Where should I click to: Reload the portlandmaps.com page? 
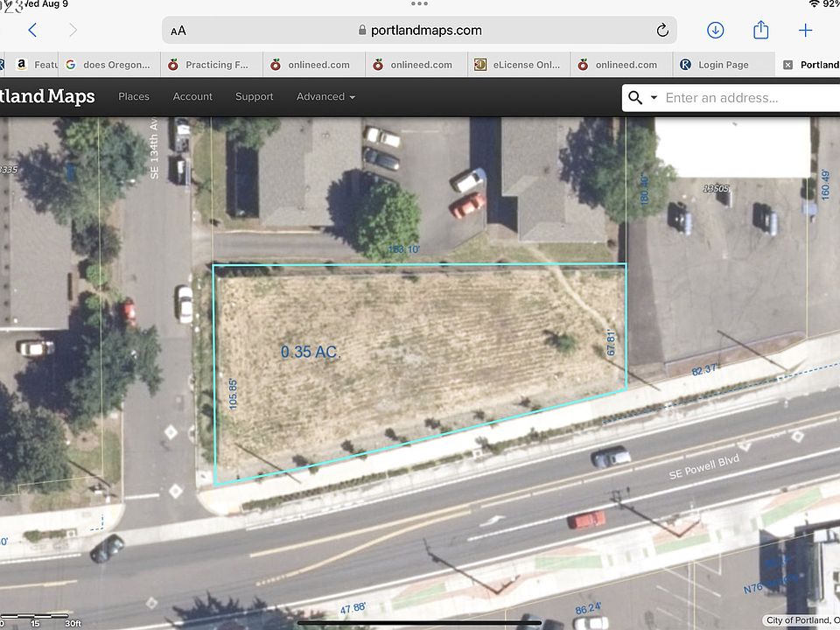click(662, 30)
